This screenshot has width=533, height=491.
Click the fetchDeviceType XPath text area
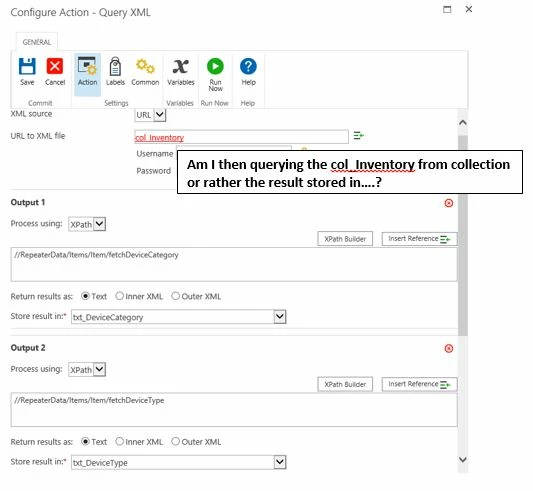(234, 410)
